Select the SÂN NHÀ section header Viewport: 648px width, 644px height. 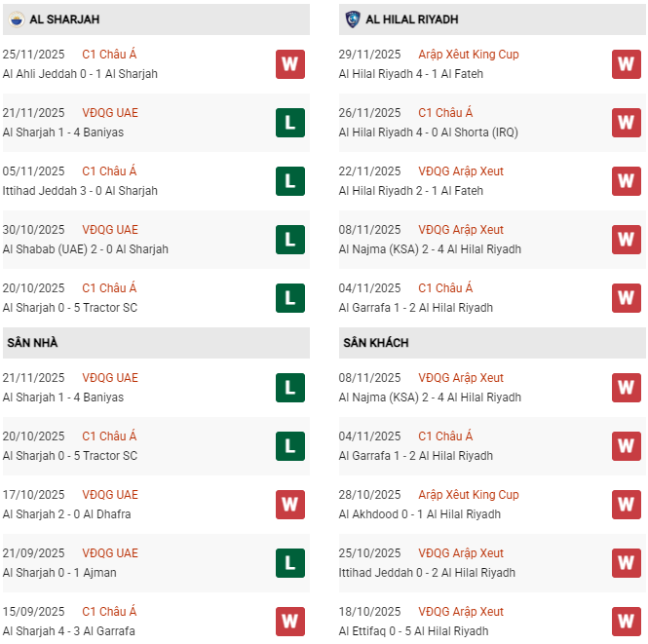[x=33, y=343]
